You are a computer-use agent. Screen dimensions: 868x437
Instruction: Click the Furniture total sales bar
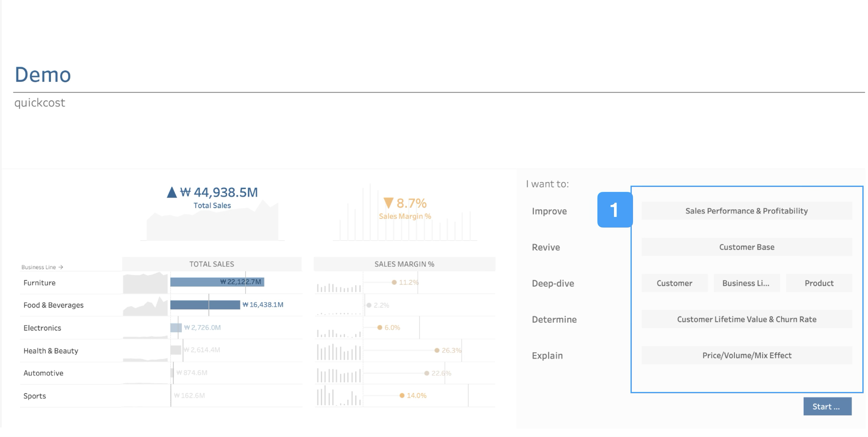(x=202, y=282)
